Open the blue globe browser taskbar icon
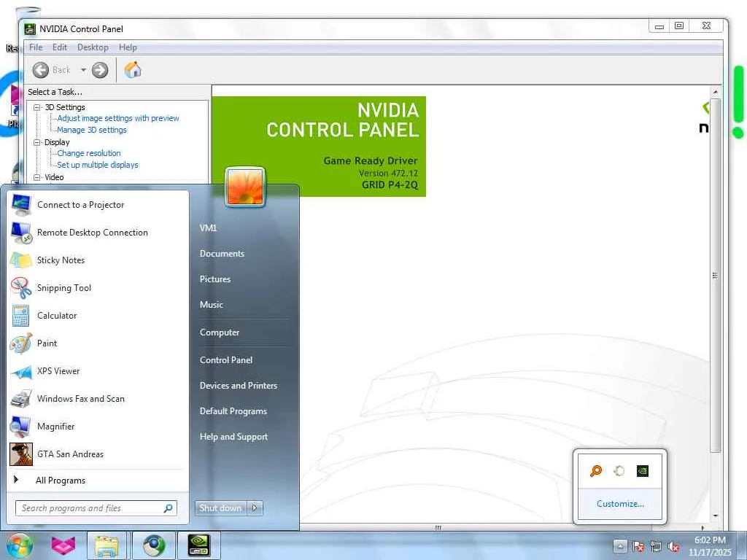747x560 pixels. pos(153,545)
